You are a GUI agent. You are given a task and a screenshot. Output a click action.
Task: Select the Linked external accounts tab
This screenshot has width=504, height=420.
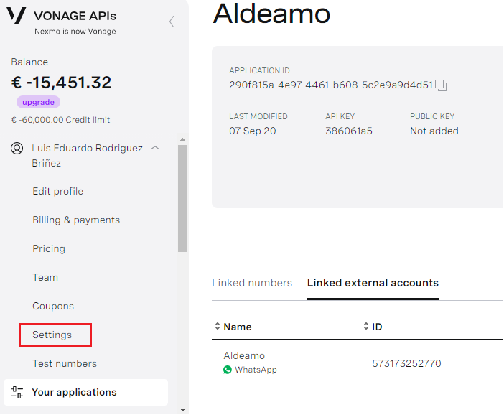[x=373, y=283]
